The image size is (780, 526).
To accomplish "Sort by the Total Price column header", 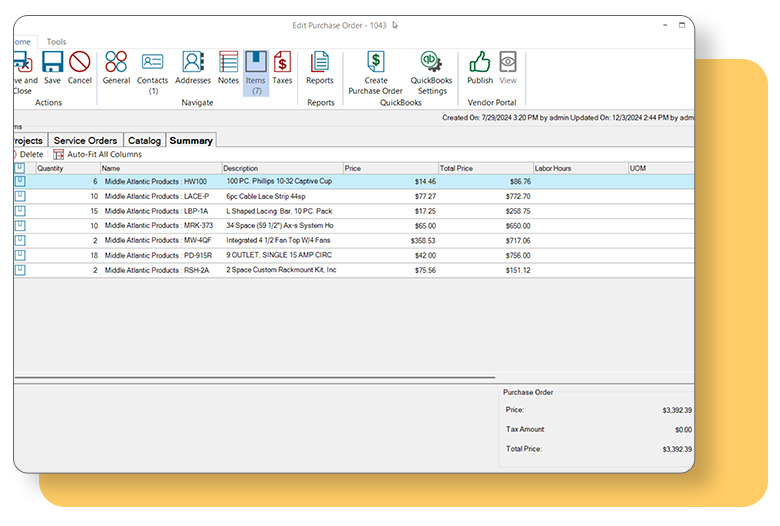I will click(x=486, y=168).
